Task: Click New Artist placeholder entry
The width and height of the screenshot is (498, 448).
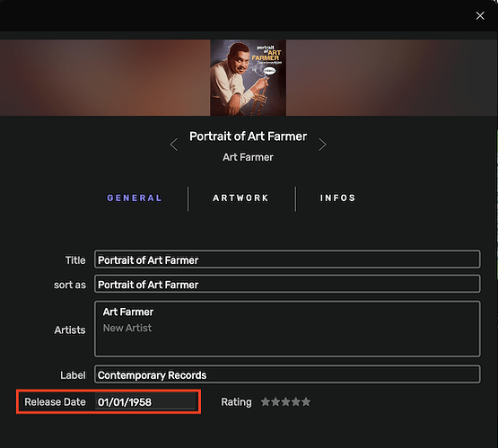Action: point(127,328)
